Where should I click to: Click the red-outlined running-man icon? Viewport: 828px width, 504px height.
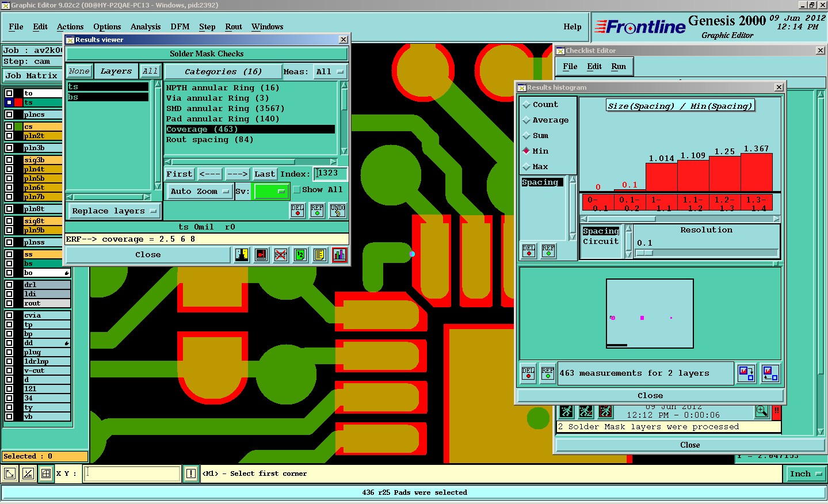605,411
